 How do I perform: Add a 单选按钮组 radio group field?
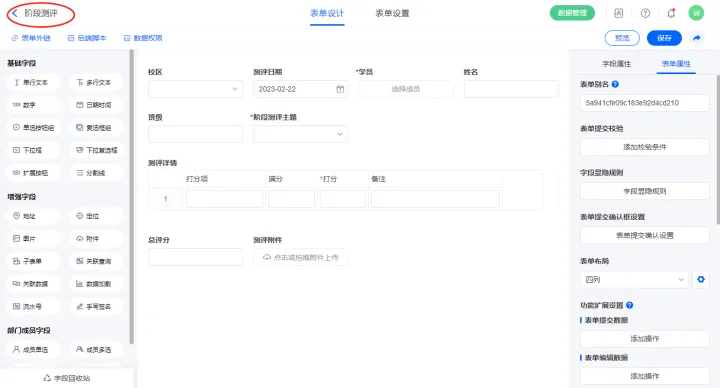click(x=33, y=128)
